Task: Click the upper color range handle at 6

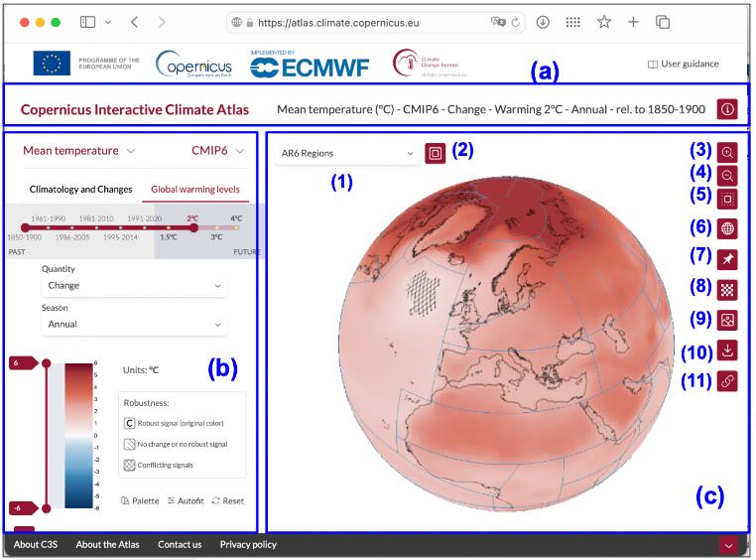Action: (x=47, y=362)
